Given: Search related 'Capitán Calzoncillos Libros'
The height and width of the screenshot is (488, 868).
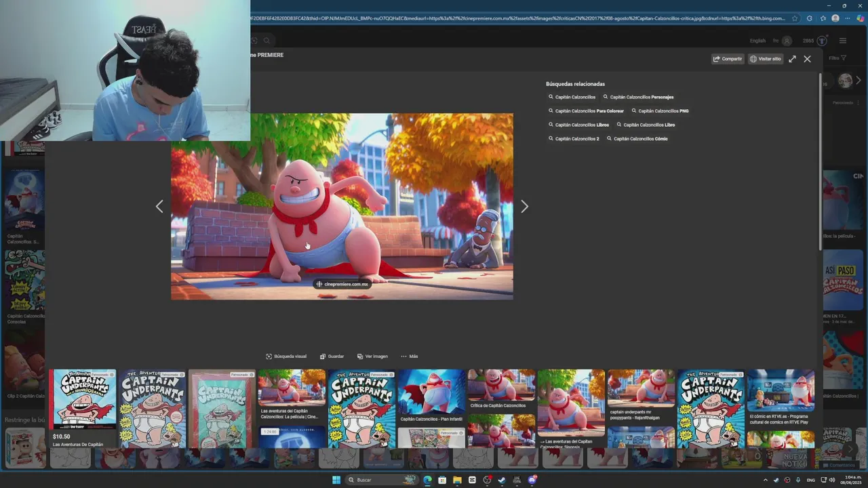Looking at the screenshot, I should coord(578,125).
